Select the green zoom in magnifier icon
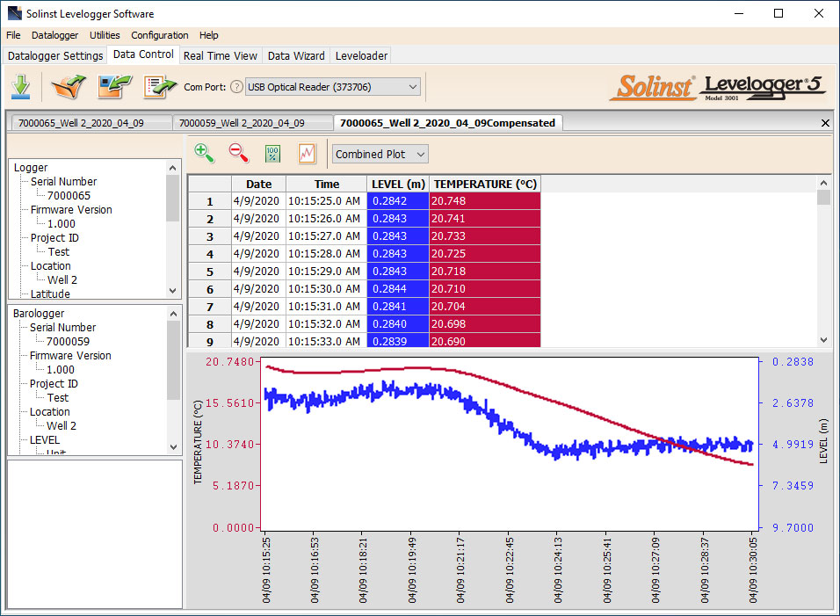Viewport: 840px width, 616px height. click(x=205, y=153)
